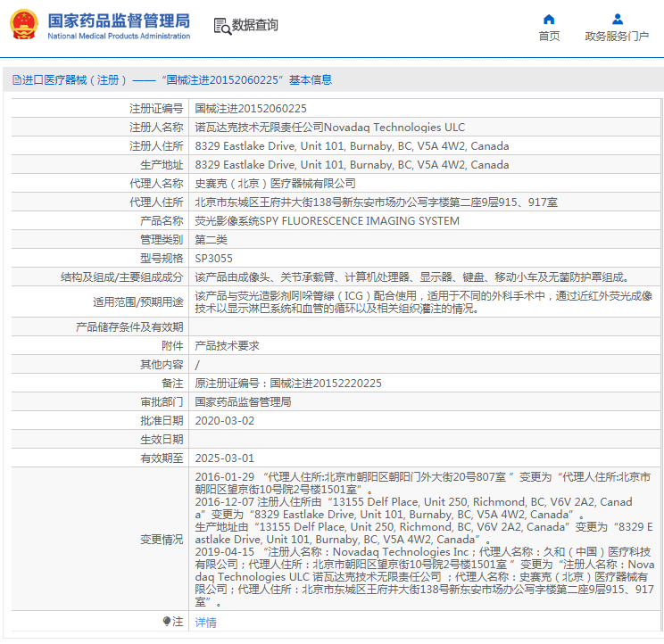This screenshot has width=664, height=644.
Task: Click the 结构及组成 composition description
Action: pos(413,277)
